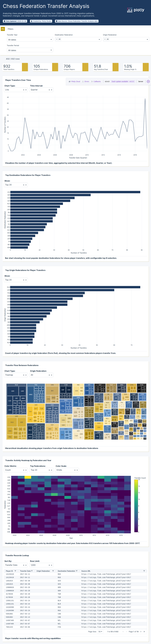Image resolution: width=151 pixels, height=644 pixels.
Task: Click the Filters sliders icon
Action: coord(3,29)
